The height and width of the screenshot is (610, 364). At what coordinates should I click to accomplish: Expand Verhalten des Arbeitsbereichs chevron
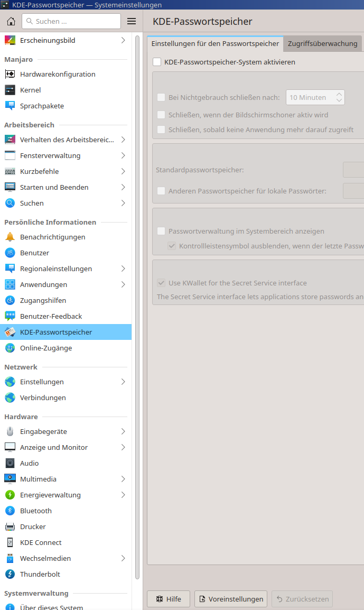point(123,140)
